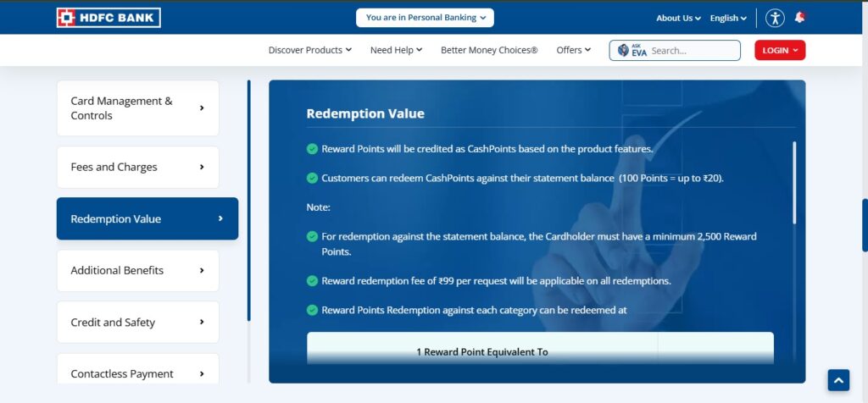Click green check icon beside ₹99 fee line
Image resolution: width=868 pixels, height=403 pixels.
[312, 281]
